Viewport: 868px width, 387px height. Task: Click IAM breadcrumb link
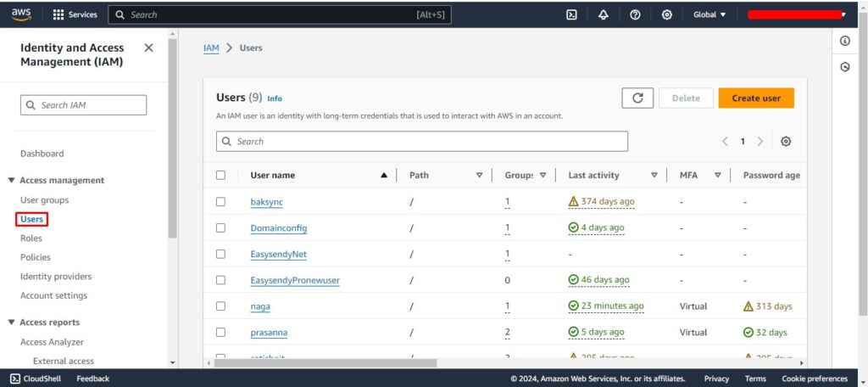click(x=211, y=48)
